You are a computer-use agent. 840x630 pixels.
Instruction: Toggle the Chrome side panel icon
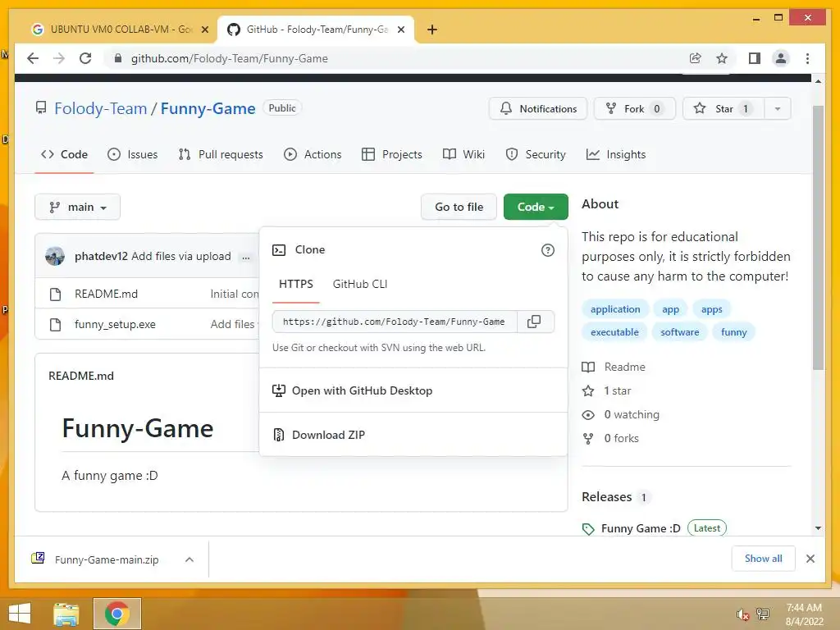pos(755,58)
